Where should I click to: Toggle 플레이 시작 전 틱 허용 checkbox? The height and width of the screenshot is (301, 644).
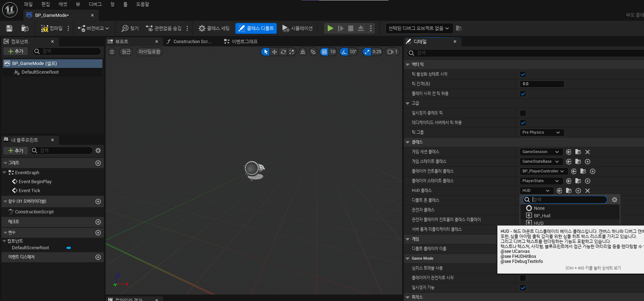[523, 94]
